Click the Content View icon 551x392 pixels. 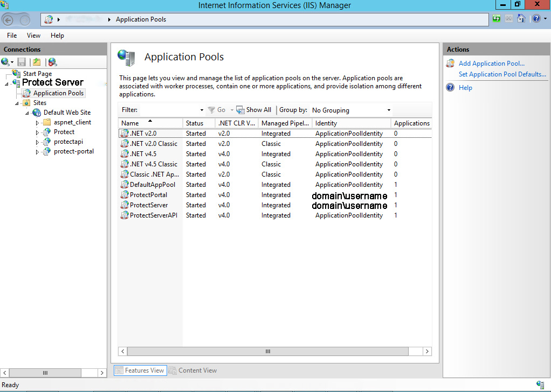(173, 370)
